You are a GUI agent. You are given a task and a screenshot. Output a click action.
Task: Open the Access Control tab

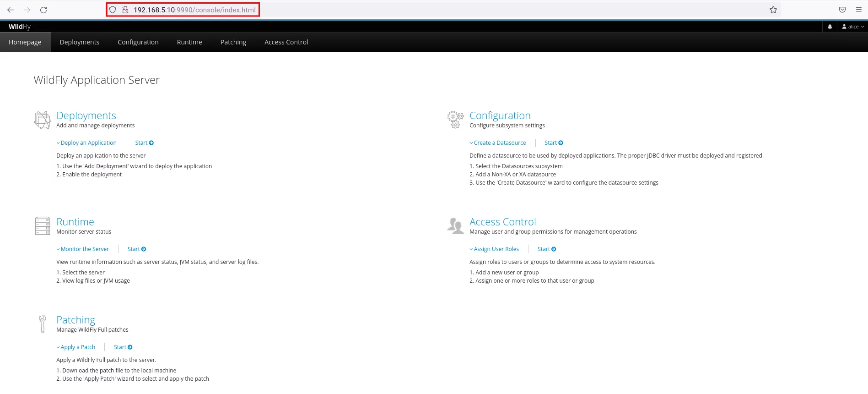pyautogui.click(x=286, y=42)
